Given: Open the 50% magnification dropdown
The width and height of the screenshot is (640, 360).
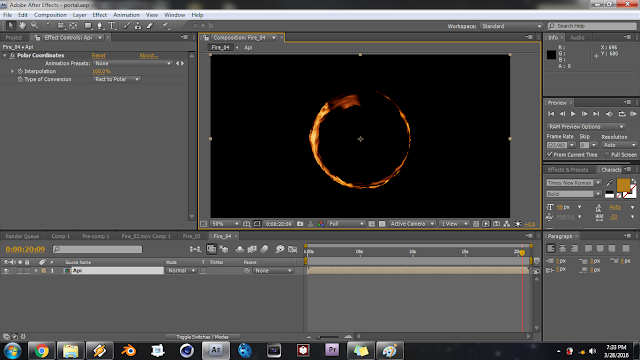Looking at the screenshot, I should [x=225, y=224].
